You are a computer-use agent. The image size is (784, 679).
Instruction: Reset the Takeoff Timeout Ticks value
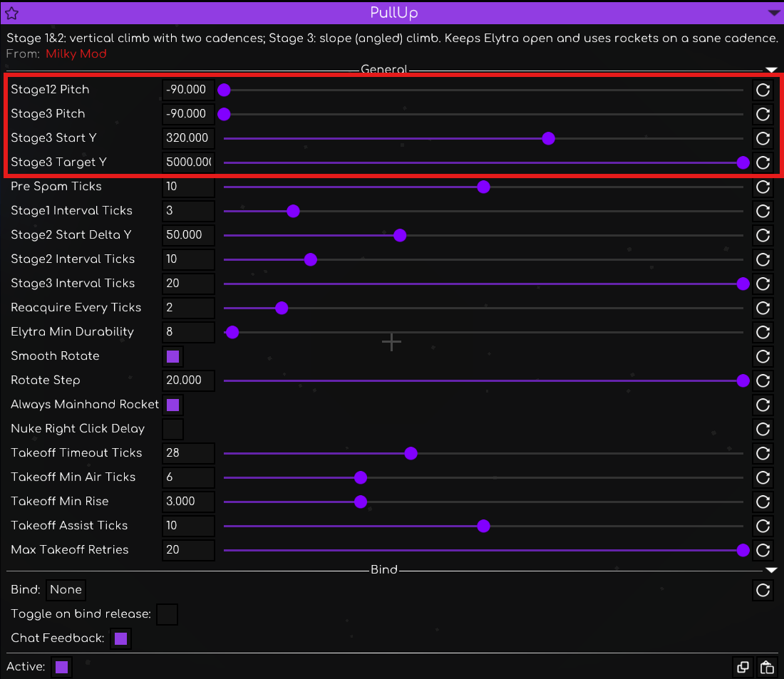coord(763,453)
